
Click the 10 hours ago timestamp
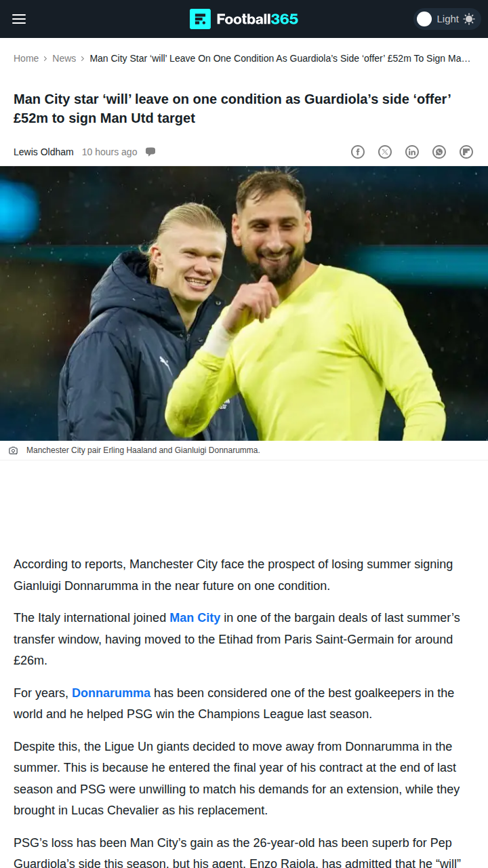[109, 152]
